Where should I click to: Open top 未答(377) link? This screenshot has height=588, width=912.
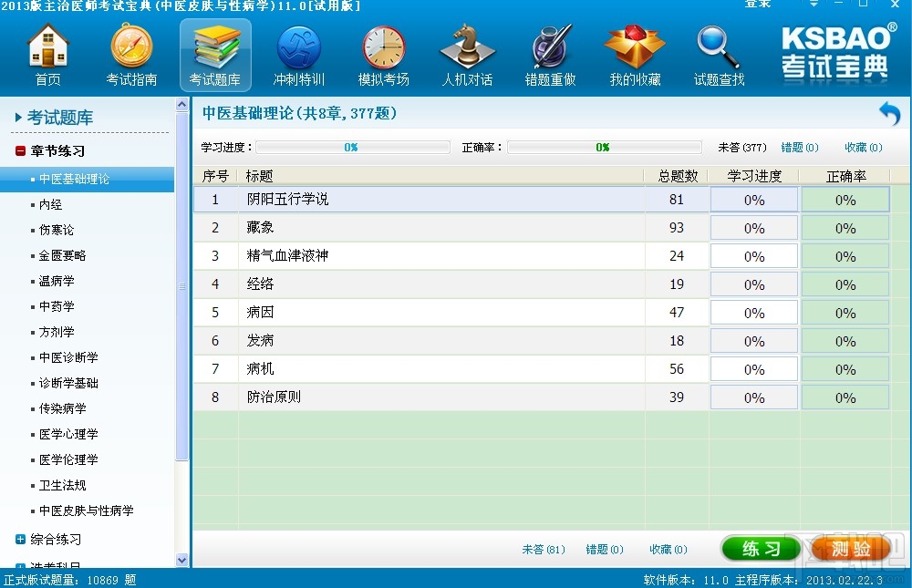click(742, 148)
